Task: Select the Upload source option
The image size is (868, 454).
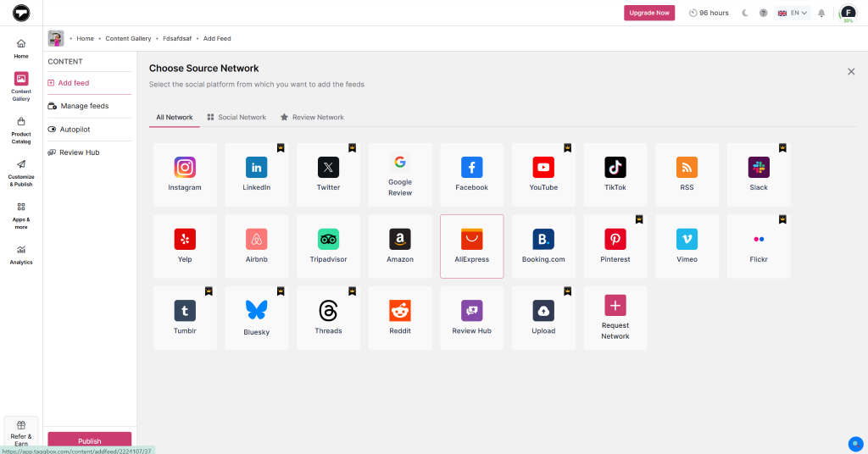Action: [543, 318]
